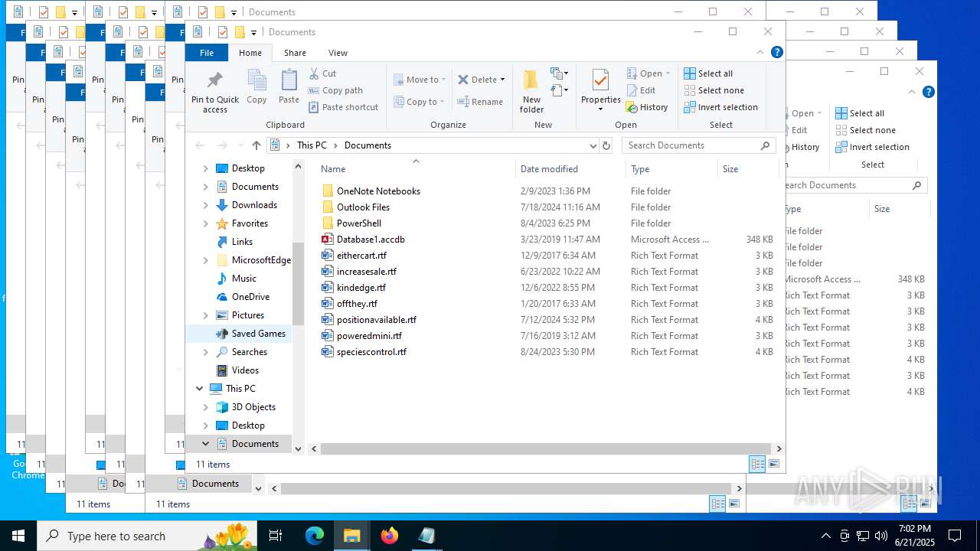
Task: Click Select all in the background window
Action: click(x=860, y=113)
